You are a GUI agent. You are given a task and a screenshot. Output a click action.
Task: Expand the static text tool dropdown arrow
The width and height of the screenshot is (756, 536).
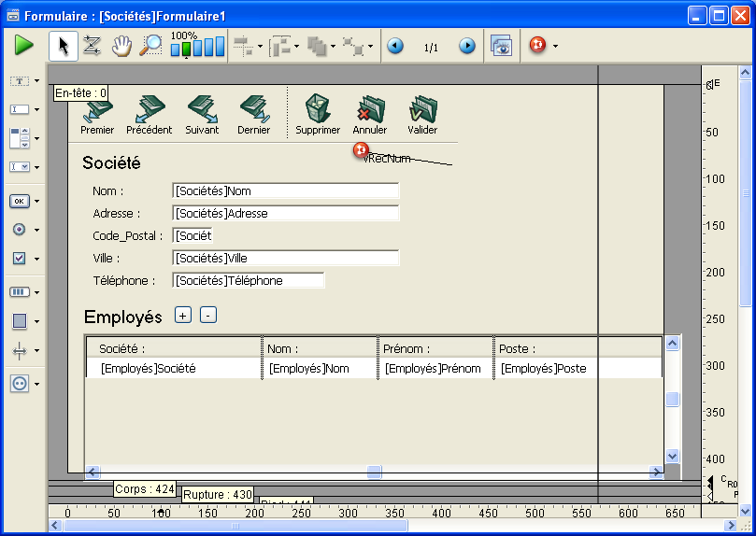pyautogui.click(x=36, y=81)
